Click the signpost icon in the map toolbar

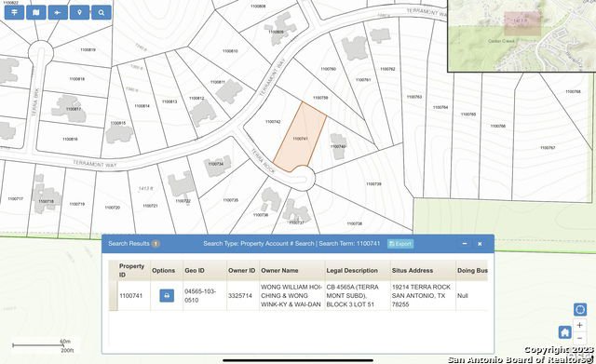click(x=15, y=12)
